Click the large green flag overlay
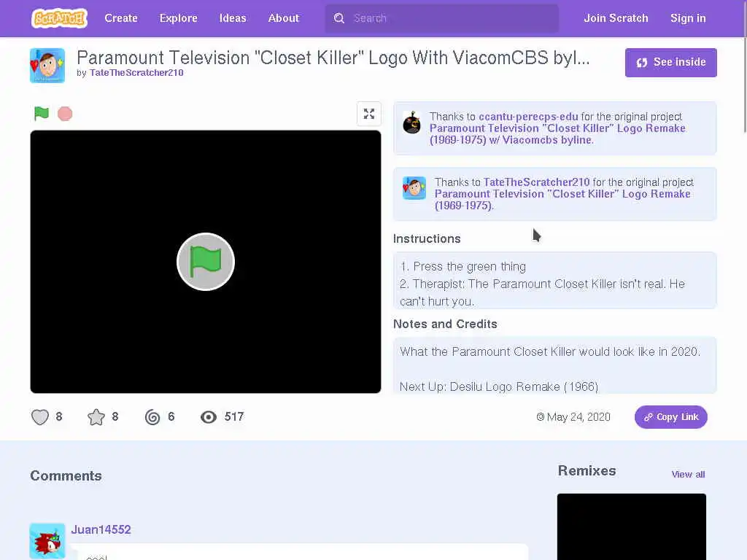The width and height of the screenshot is (747, 560). pyautogui.click(x=205, y=262)
